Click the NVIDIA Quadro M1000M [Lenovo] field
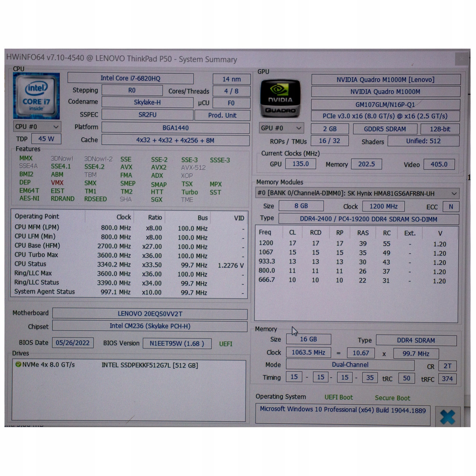Viewport: 476px width, 476px height. point(386,80)
